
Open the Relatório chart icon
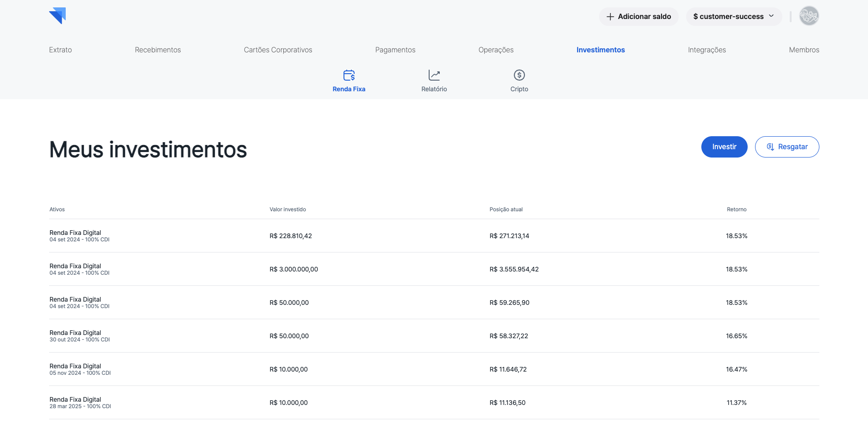pyautogui.click(x=434, y=75)
